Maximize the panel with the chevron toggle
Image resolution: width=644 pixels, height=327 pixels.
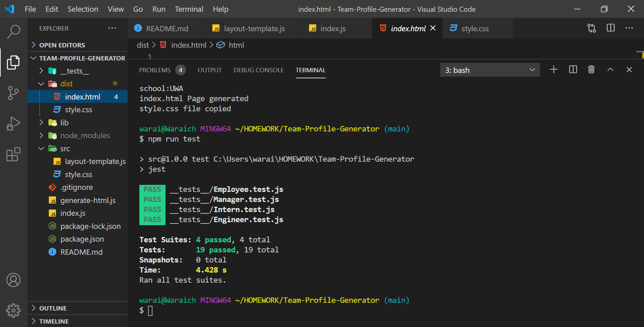(610, 70)
